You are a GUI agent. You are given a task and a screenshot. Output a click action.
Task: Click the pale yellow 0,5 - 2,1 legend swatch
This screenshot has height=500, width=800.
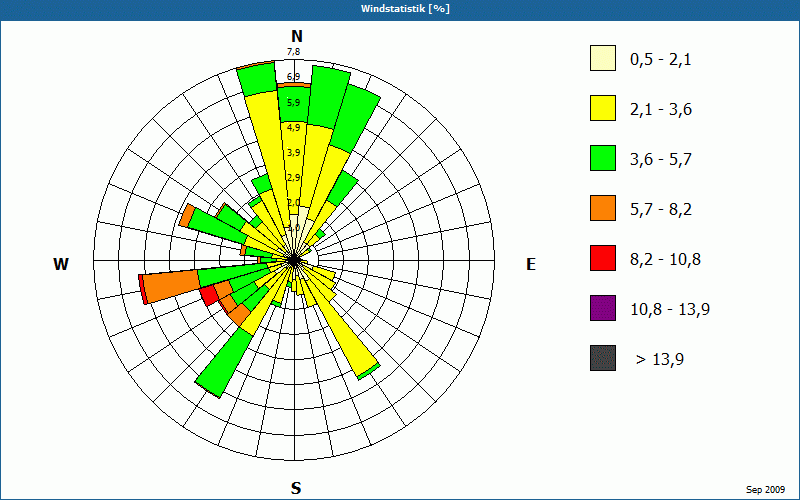pos(603,58)
